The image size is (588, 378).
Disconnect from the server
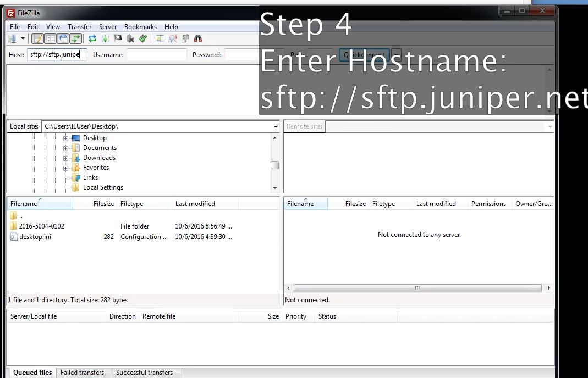pos(131,38)
